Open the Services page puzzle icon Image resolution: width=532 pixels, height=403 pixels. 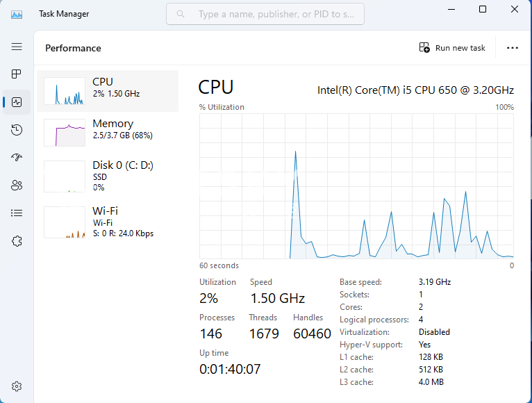coord(17,241)
